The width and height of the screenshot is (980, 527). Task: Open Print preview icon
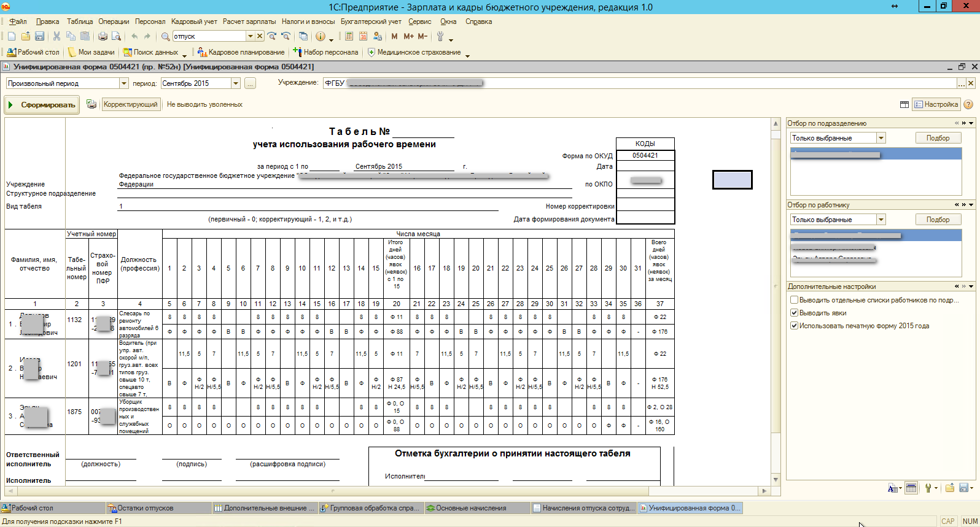[116, 36]
